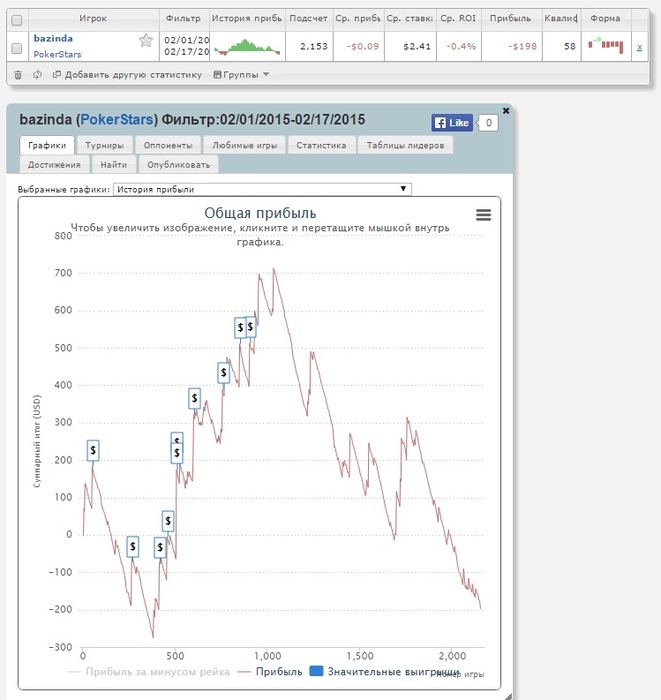661x700 pixels.
Task: Remove the bazinda row using x link
Action: [639, 47]
